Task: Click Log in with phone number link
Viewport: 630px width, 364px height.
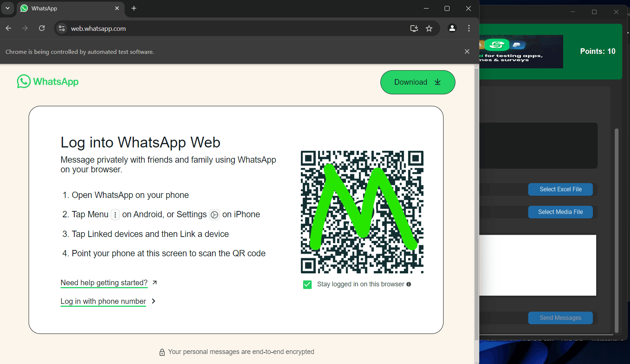Action: 103,301
